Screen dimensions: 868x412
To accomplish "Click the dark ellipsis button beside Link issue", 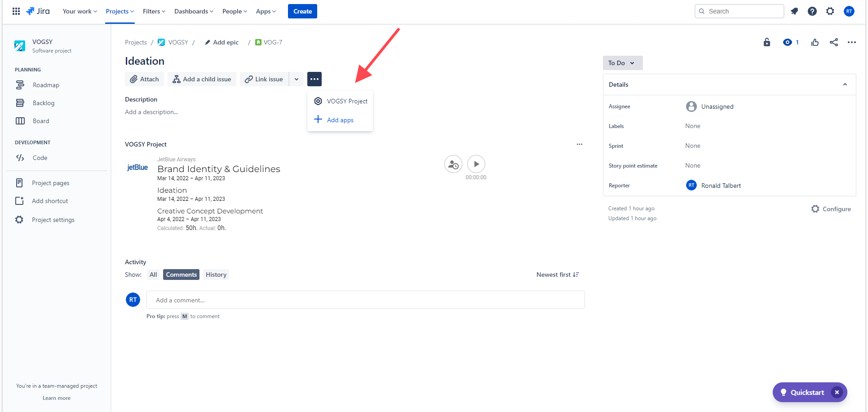I will click(x=314, y=79).
